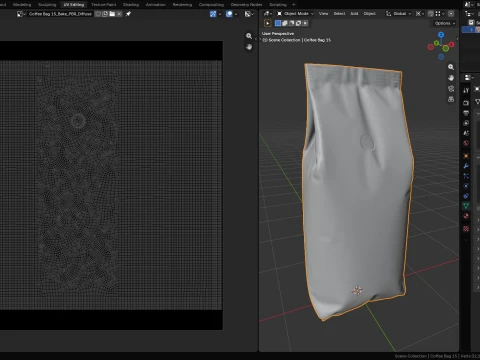Switch perspective/orthographic grid gizmo

(x=451, y=99)
